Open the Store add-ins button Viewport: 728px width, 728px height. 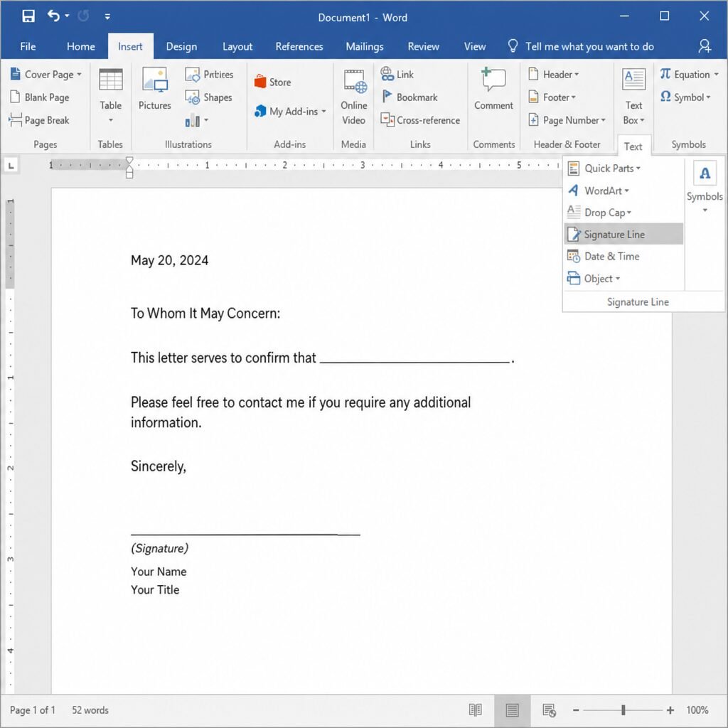click(x=273, y=82)
